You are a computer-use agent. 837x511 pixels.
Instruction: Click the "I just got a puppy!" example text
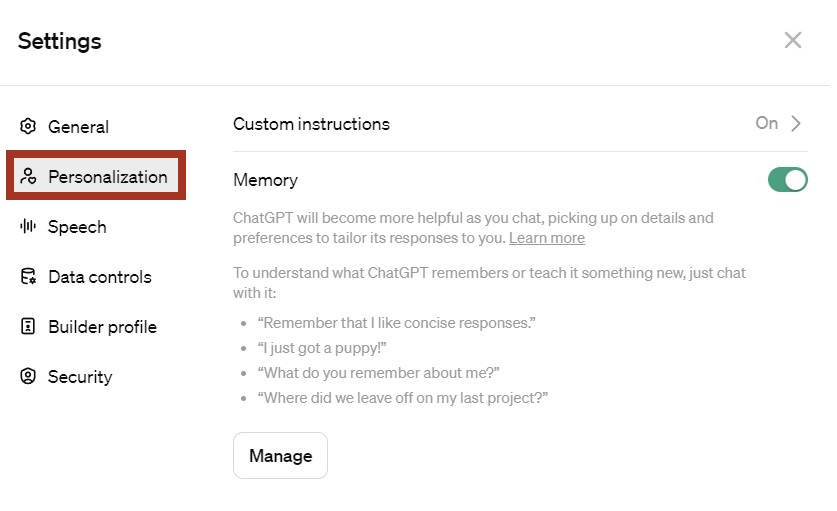click(x=322, y=348)
